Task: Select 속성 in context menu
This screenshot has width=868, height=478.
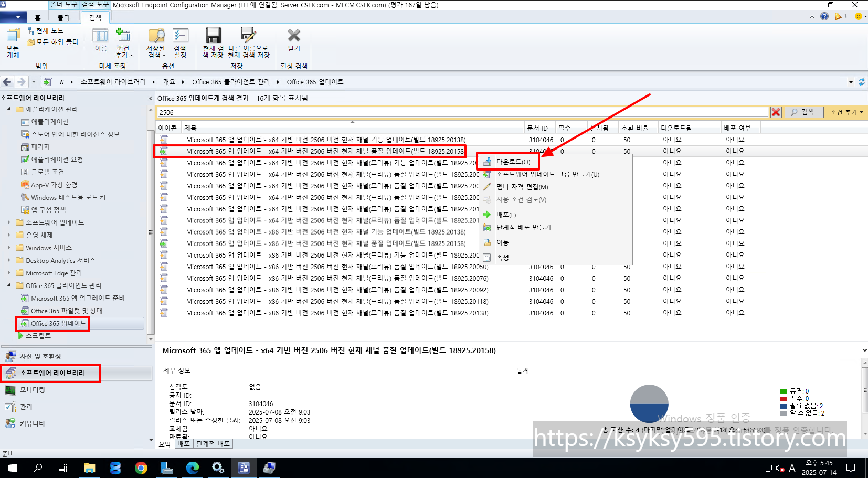Action: coord(503,258)
